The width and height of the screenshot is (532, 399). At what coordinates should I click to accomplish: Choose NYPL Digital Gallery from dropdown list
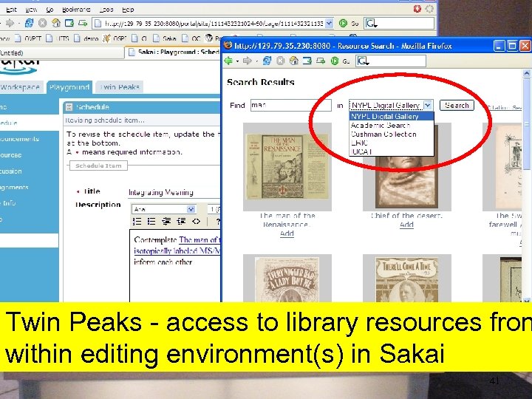392,117
